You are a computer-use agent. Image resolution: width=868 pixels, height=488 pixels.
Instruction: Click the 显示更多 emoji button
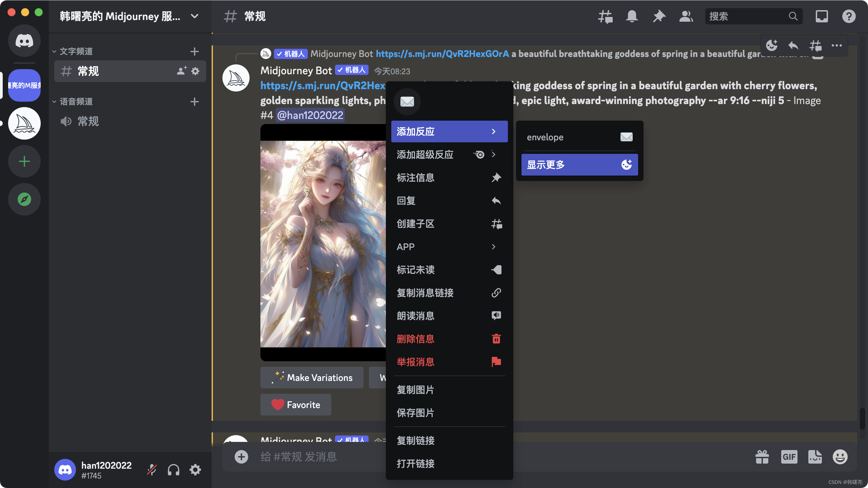(579, 164)
